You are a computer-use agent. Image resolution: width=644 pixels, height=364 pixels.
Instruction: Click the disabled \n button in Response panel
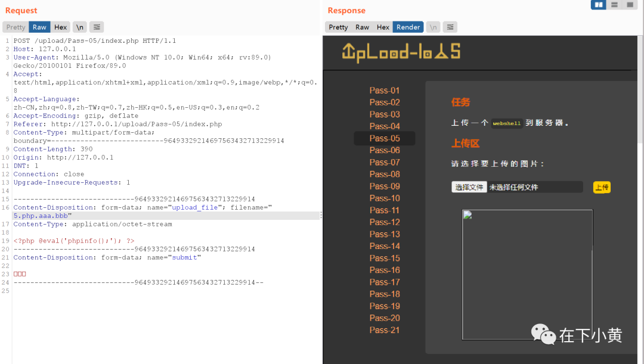(x=434, y=27)
